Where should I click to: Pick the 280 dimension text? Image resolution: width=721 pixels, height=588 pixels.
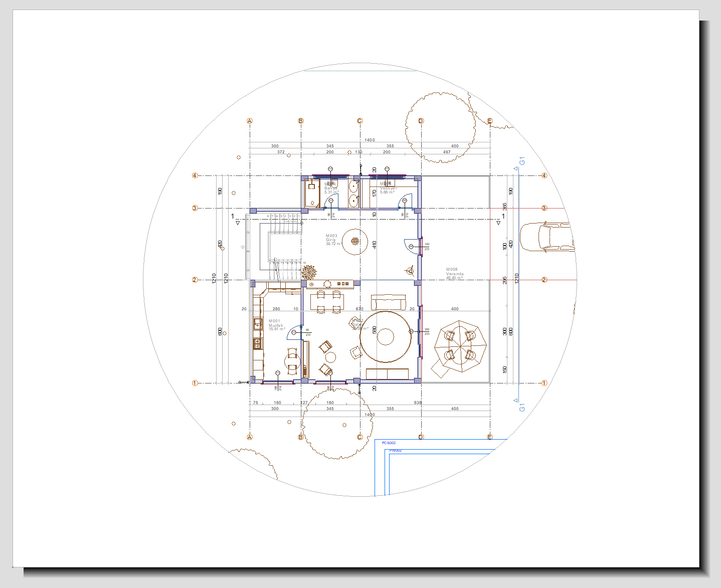click(x=276, y=309)
